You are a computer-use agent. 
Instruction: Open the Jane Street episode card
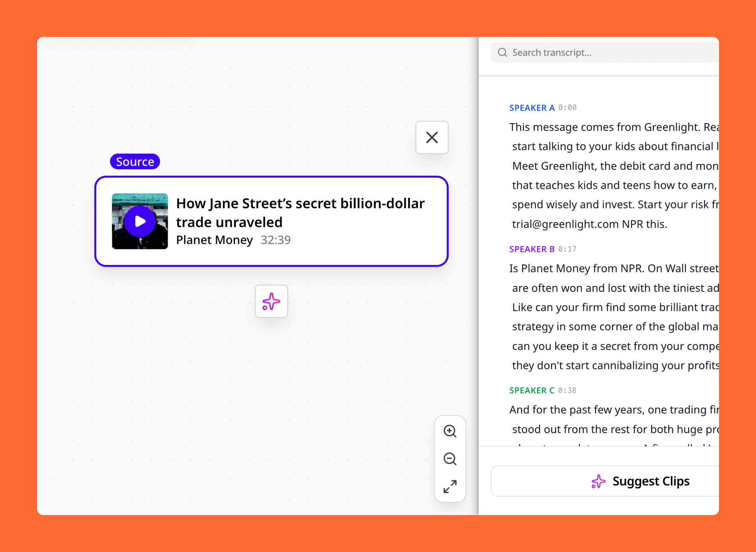point(272,221)
